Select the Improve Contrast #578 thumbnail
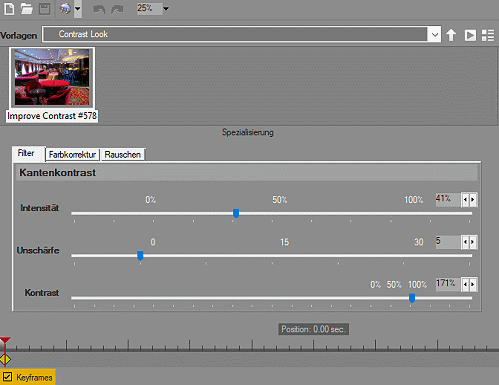The image size is (499, 385). [52, 85]
